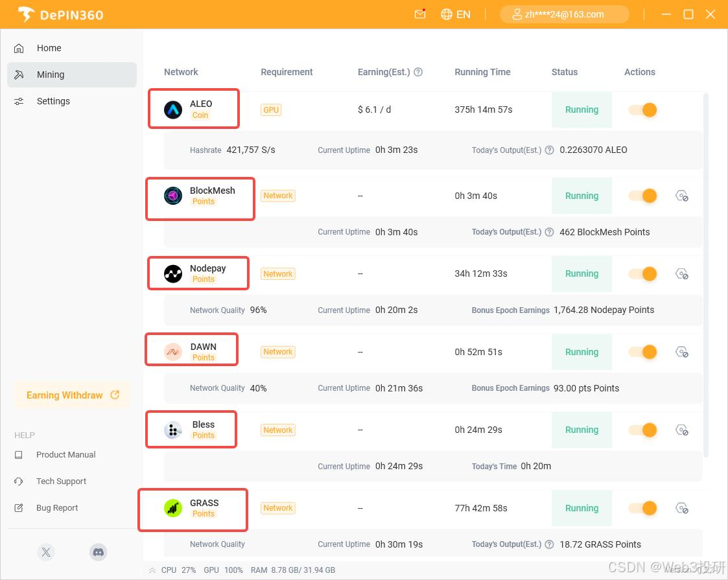Click the Tech Support headset icon

pyautogui.click(x=19, y=481)
